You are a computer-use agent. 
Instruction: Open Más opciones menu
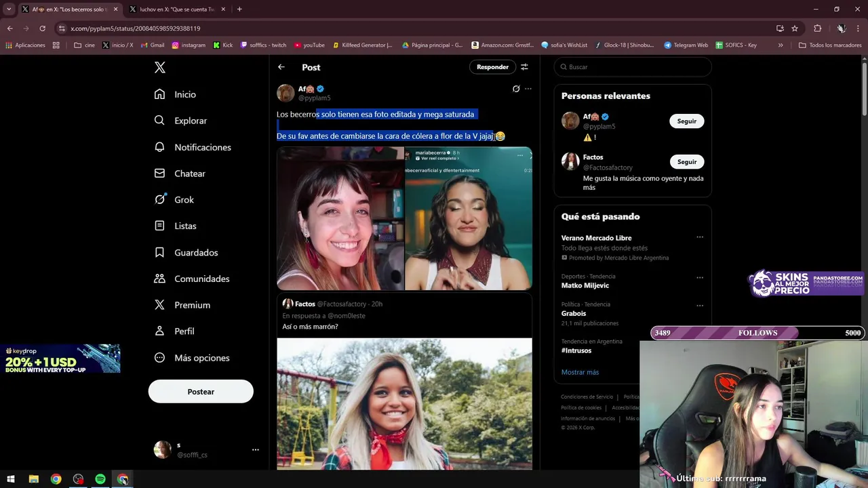click(x=193, y=358)
